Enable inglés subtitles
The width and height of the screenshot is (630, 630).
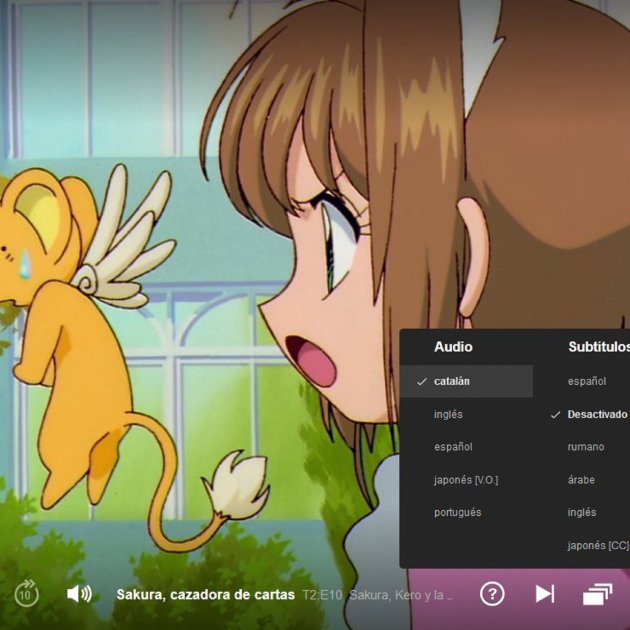tap(582, 512)
